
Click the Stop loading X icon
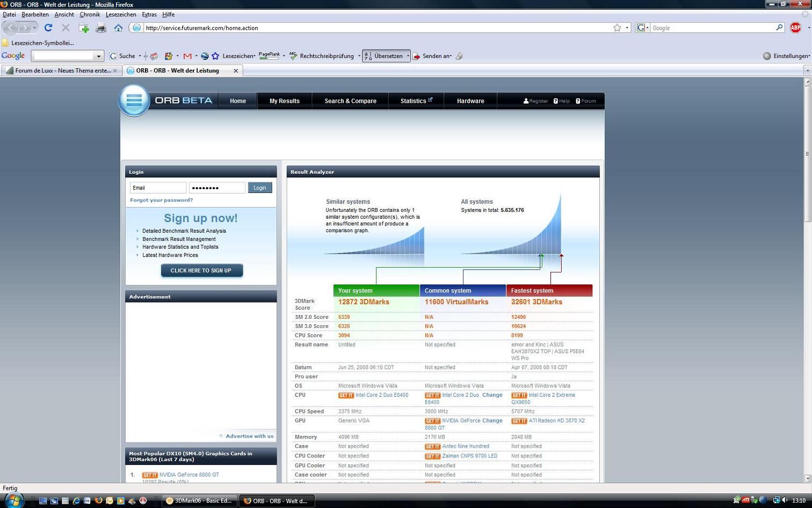(66, 27)
